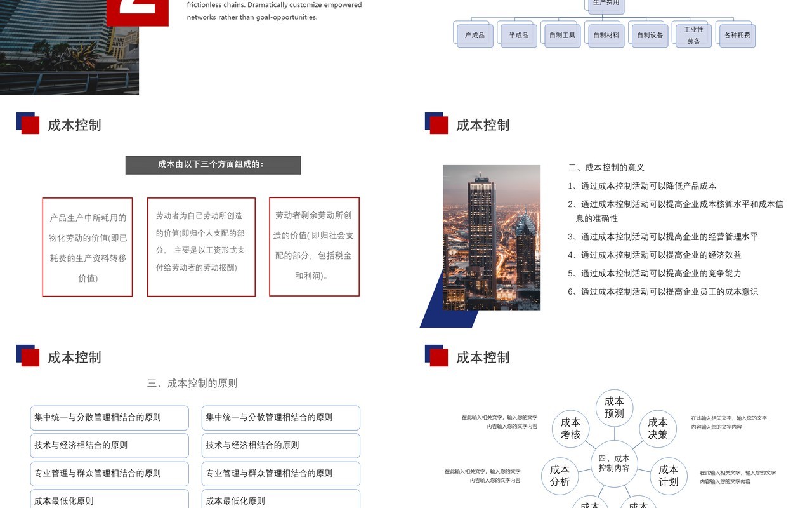Select the 成本考核 circle

pos(570,429)
